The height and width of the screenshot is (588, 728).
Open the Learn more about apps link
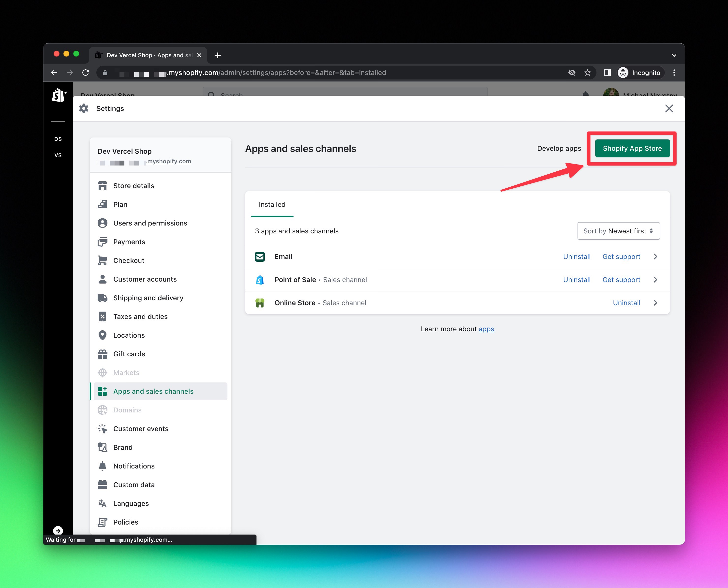tap(486, 329)
